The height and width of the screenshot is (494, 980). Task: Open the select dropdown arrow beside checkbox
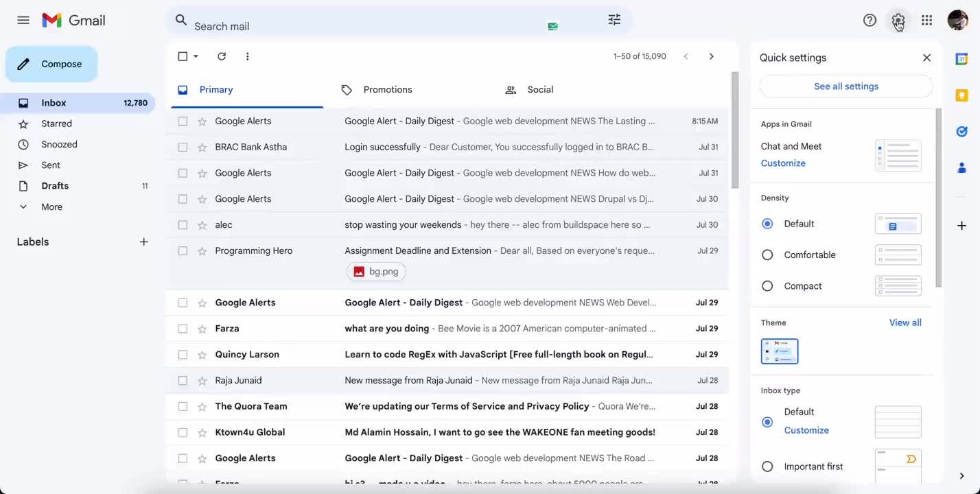(x=196, y=56)
